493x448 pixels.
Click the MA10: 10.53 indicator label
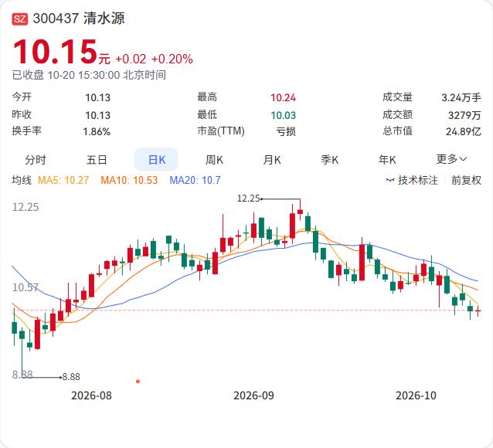pos(129,180)
